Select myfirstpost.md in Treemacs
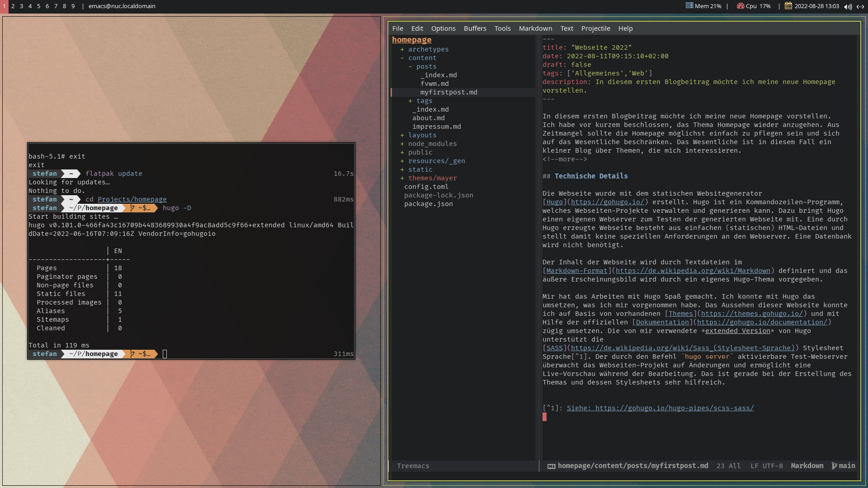The image size is (868, 488). (x=448, y=92)
